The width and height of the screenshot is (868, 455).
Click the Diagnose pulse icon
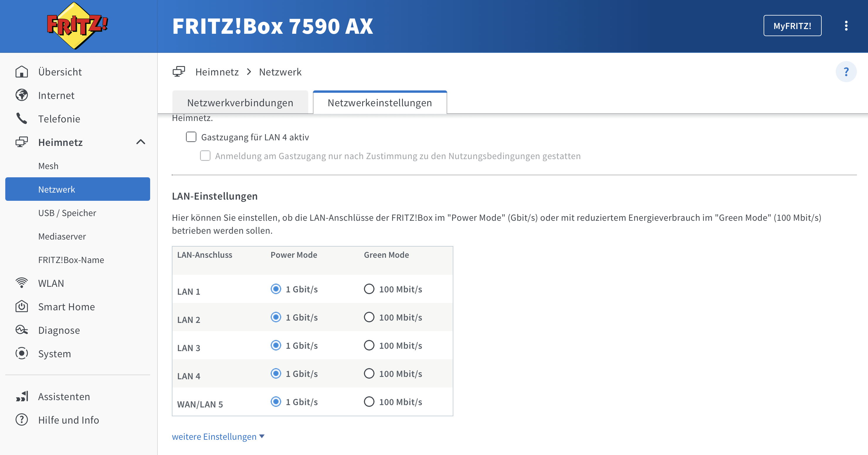click(22, 330)
